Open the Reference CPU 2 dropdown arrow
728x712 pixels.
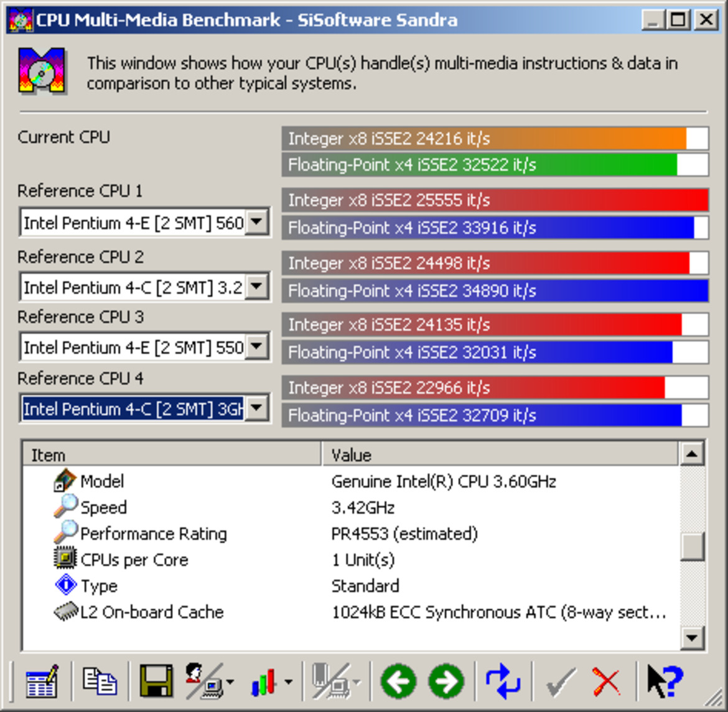[257, 287]
